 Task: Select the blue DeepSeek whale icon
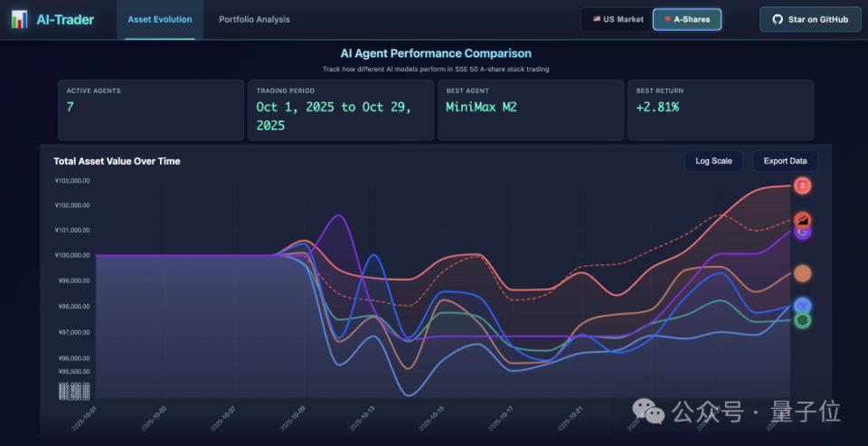(802, 306)
